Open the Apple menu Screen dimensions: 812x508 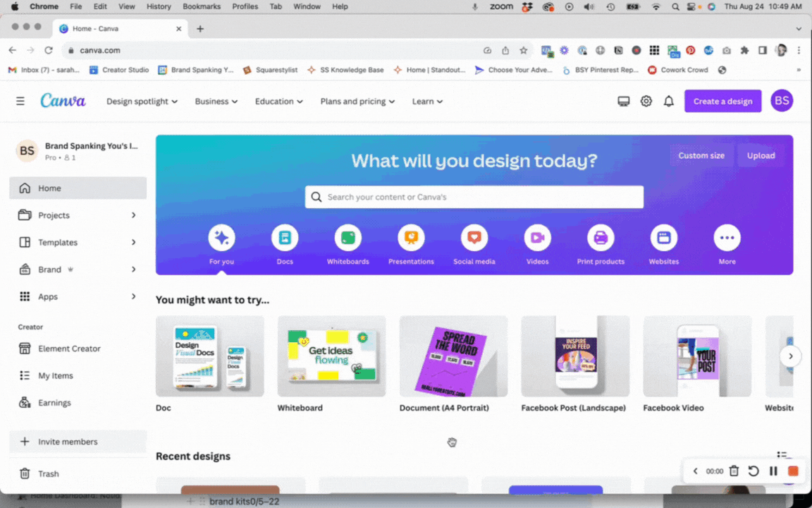[x=15, y=7]
